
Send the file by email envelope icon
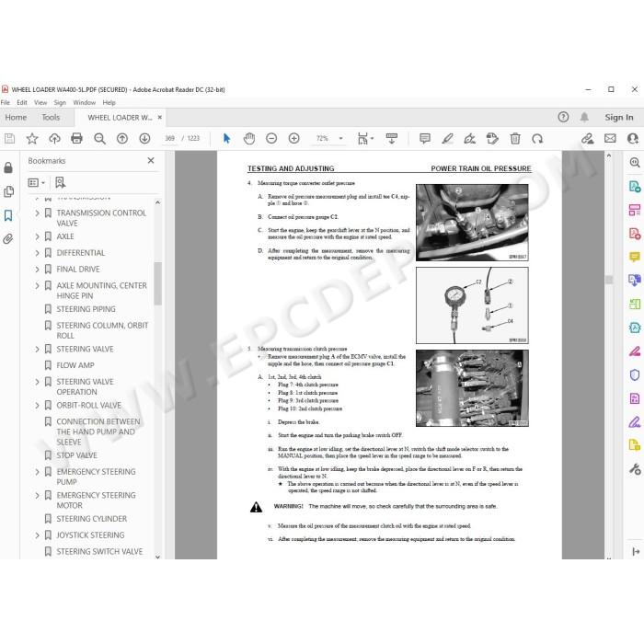pyautogui.click(x=610, y=138)
